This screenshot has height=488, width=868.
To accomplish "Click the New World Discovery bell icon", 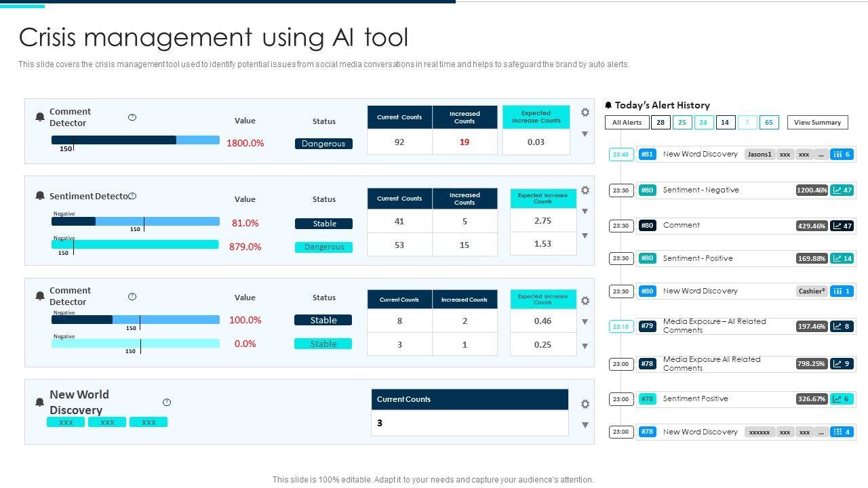I will click(x=40, y=403).
